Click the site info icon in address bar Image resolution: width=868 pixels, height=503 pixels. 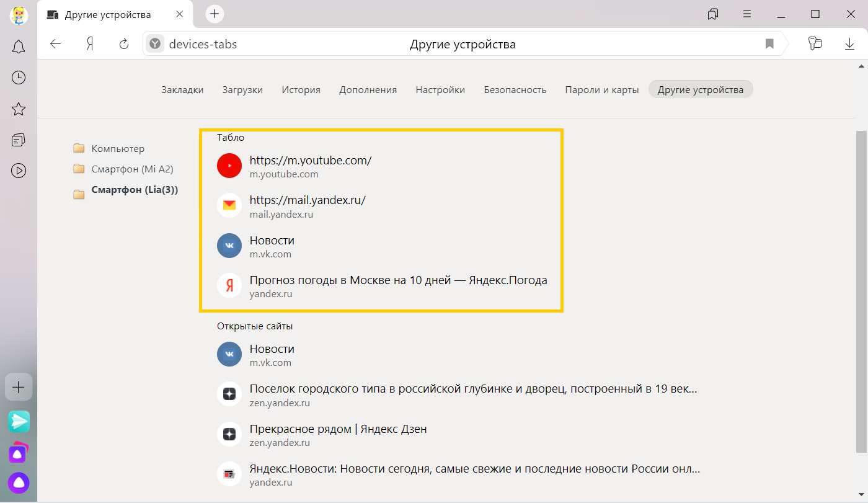155,44
